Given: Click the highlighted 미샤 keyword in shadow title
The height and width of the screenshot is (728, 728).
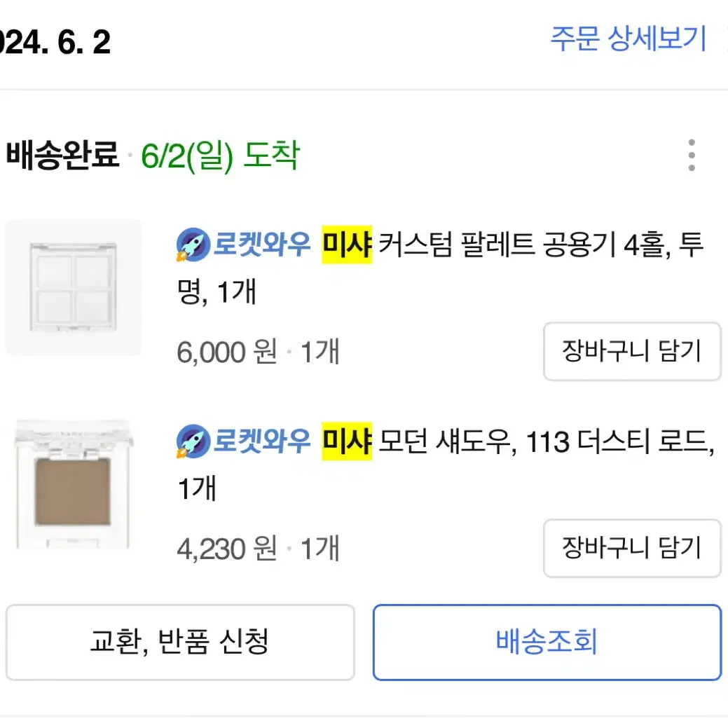Looking at the screenshot, I should pyautogui.click(x=347, y=441).
